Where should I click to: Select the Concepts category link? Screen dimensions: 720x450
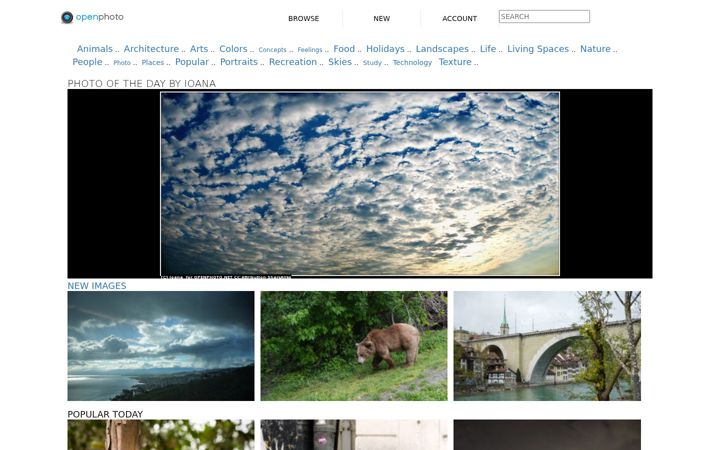point(272,50)
